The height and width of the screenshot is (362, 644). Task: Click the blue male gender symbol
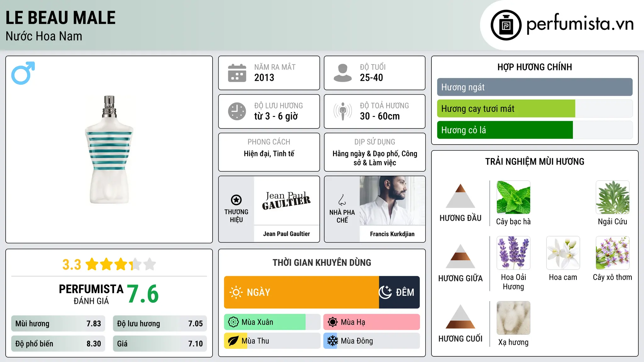pos(23,73)
